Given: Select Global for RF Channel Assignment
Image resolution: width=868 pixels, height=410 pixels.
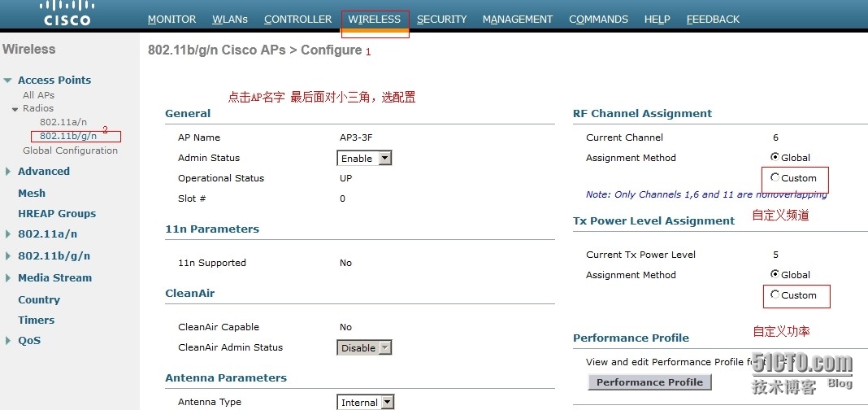Looking at the screenshot, I should [775, 157].
